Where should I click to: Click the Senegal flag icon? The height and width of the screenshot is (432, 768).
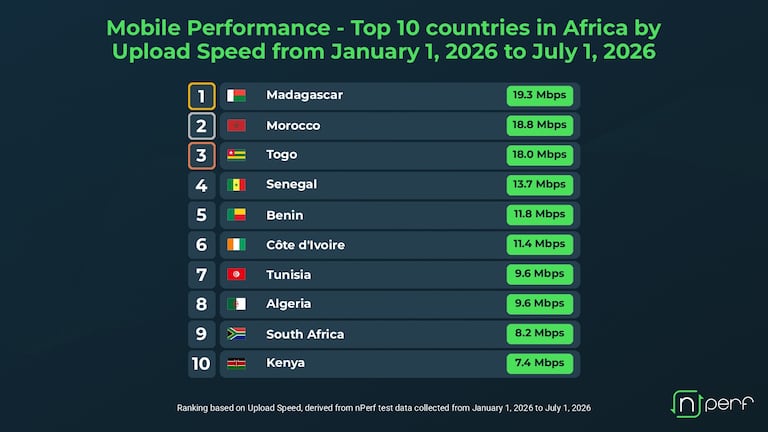(236, 185)
